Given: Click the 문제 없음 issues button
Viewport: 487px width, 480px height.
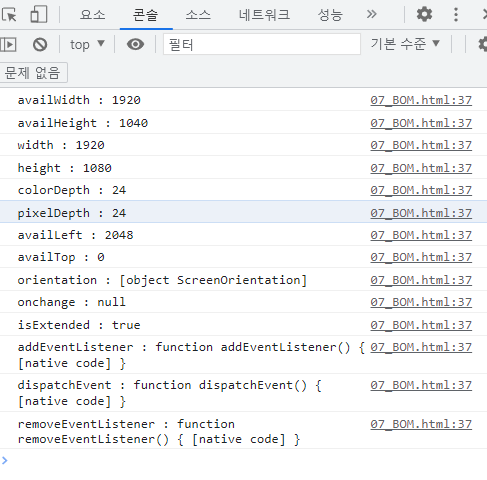Looking at the screenshot, I should coord(33,72).
